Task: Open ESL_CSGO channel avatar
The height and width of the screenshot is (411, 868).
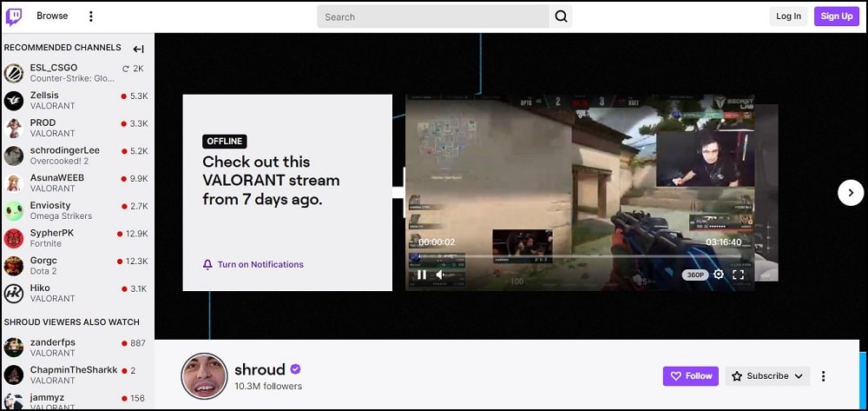Action: (14, 73)
